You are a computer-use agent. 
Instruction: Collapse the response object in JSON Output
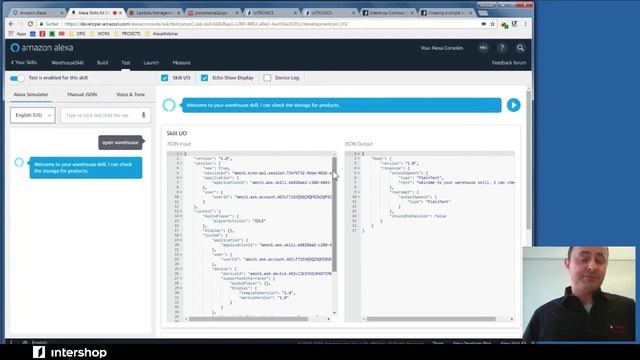click(359, 168)
